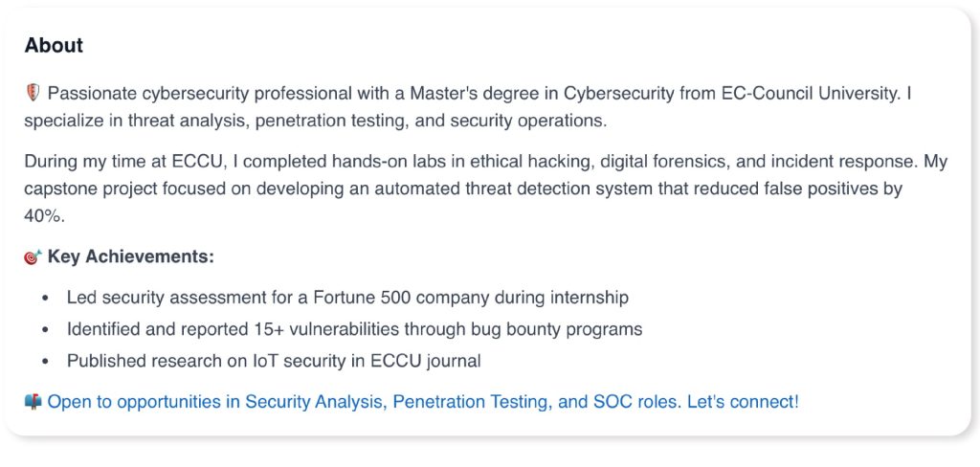Click the shield emoji before Passionate

(x=33, y=93)
